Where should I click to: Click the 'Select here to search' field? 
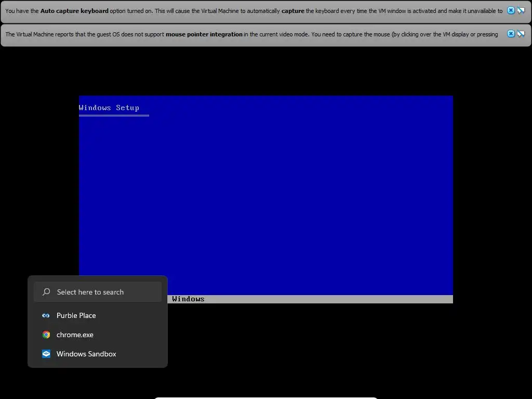point(98,292)
